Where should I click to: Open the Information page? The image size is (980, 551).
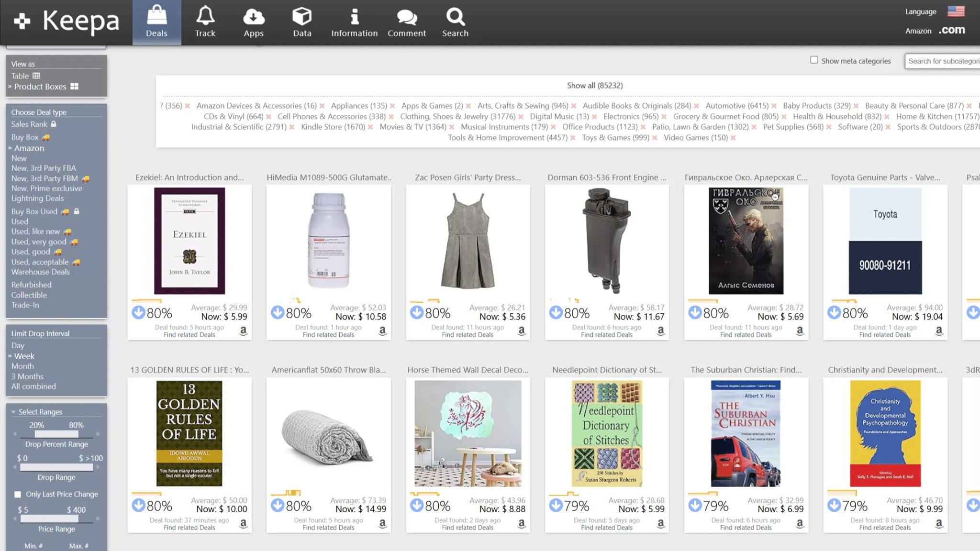tap(354, 22)
